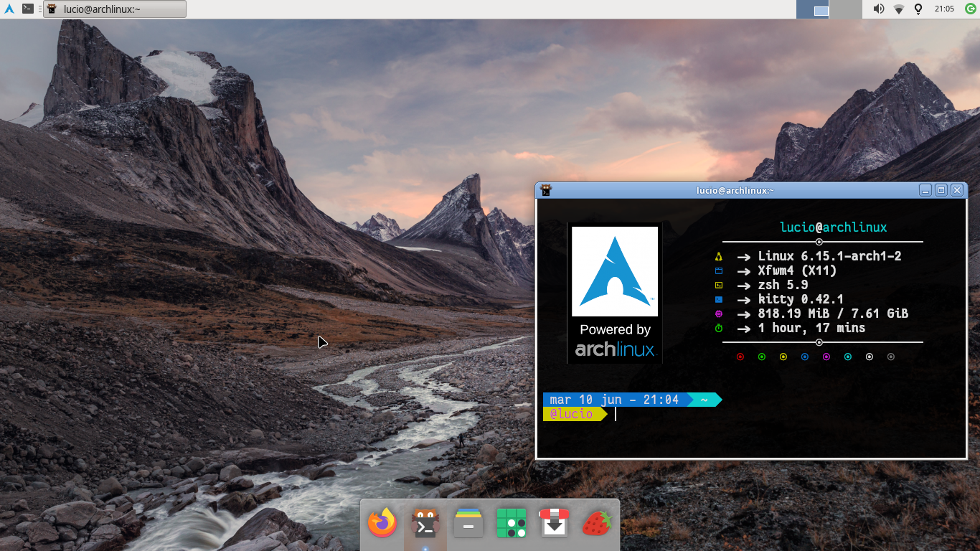Minimize the kitty terminal window

tap(925, 190)
